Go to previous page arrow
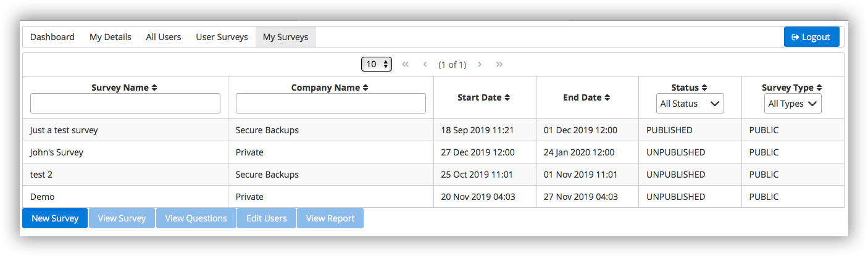 pos(425,64)
